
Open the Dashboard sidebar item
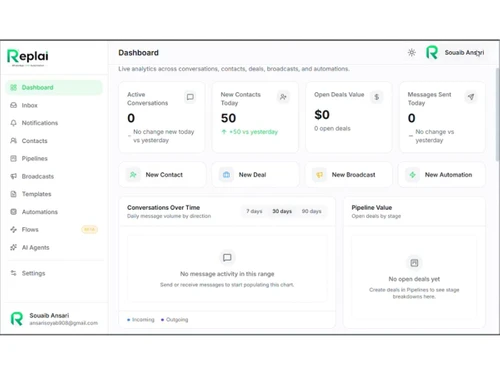(54, 87)
